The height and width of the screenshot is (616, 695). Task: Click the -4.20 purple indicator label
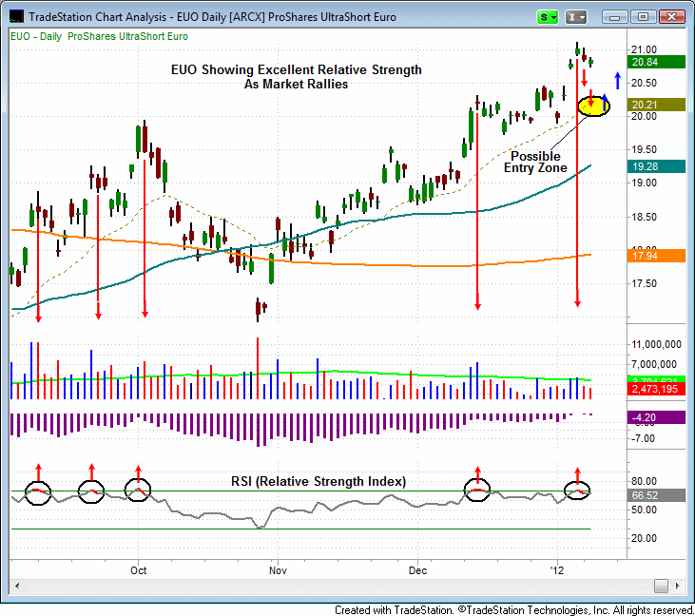[x=656, y=417]
